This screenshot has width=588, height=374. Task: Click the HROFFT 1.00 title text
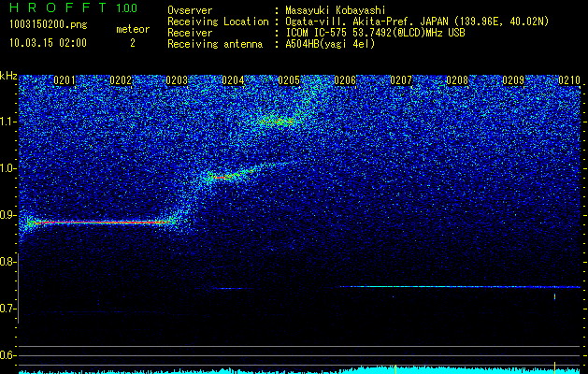[74, 7]
